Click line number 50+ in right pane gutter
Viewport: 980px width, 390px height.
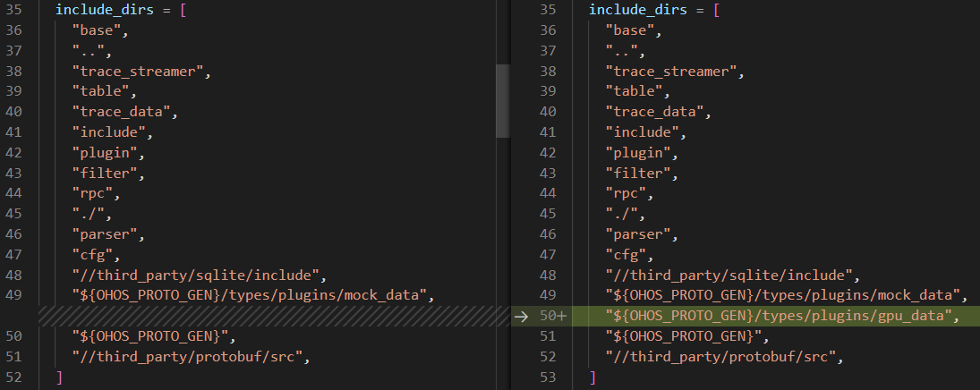pos(554,316)
